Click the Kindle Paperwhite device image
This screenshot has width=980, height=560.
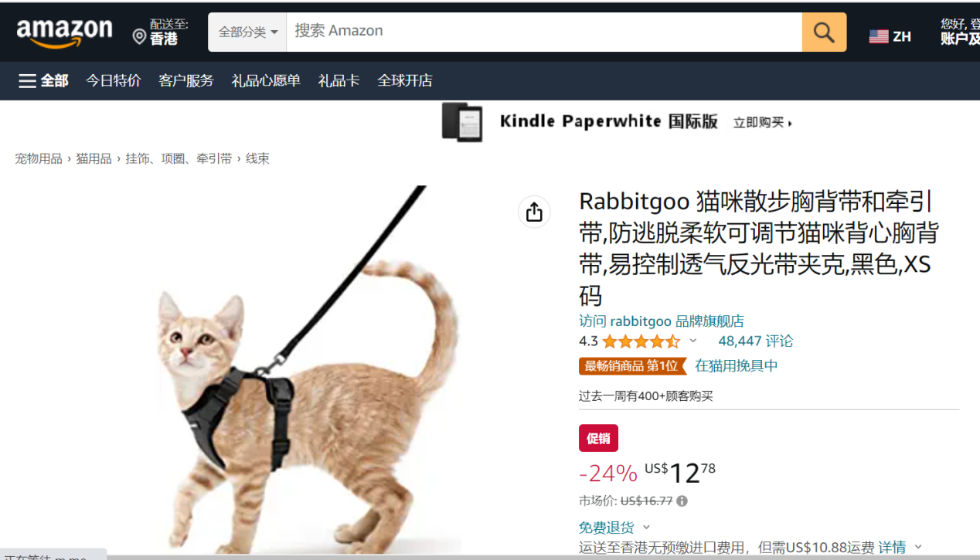pyautogui.click(x=462, y=122)
